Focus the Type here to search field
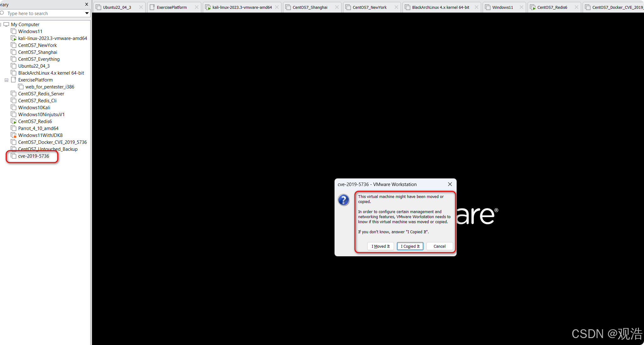The height and width of the screenshot is (345, 644). click(x=44, y=13)
